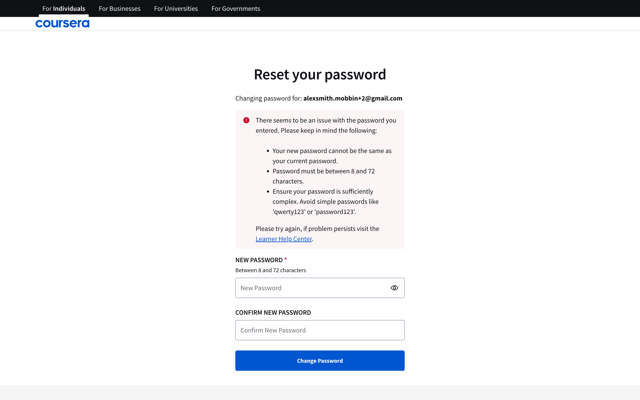Click into Confirm New Password field

point(320,330)
